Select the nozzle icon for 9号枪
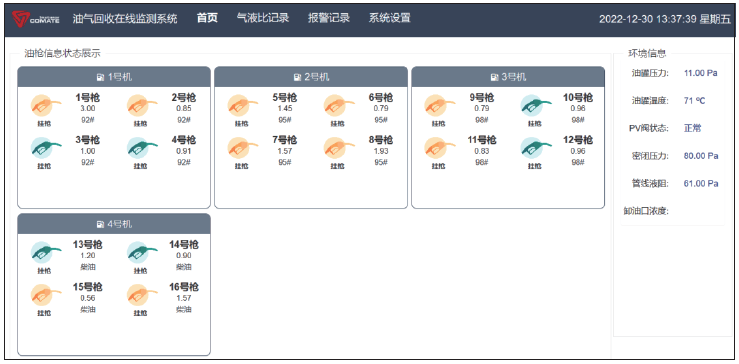The image size is (739, 364). pyautogui.click(x=439, y=106)
